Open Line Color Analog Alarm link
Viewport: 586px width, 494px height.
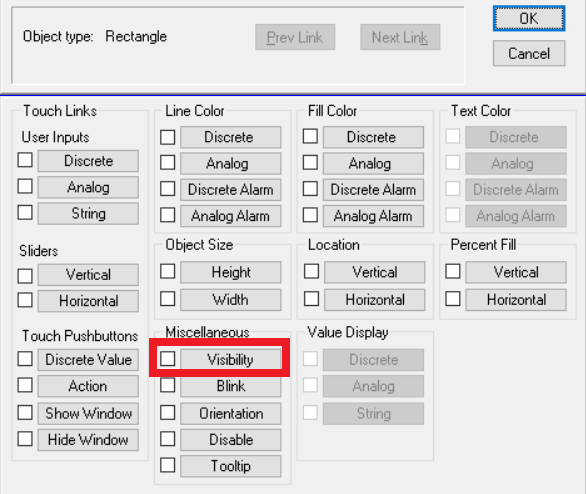click(231, 216)
